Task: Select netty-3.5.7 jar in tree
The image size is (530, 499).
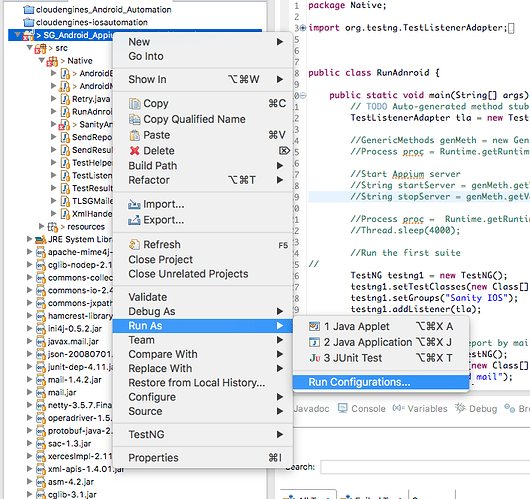Action: (80, 405)
